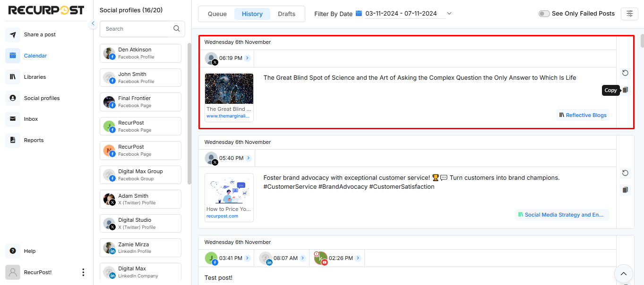Click repost icon for Great Blind Spot post
Viewport: 644px width, 285px height.
pyautogui.click(x=625, y=73)
